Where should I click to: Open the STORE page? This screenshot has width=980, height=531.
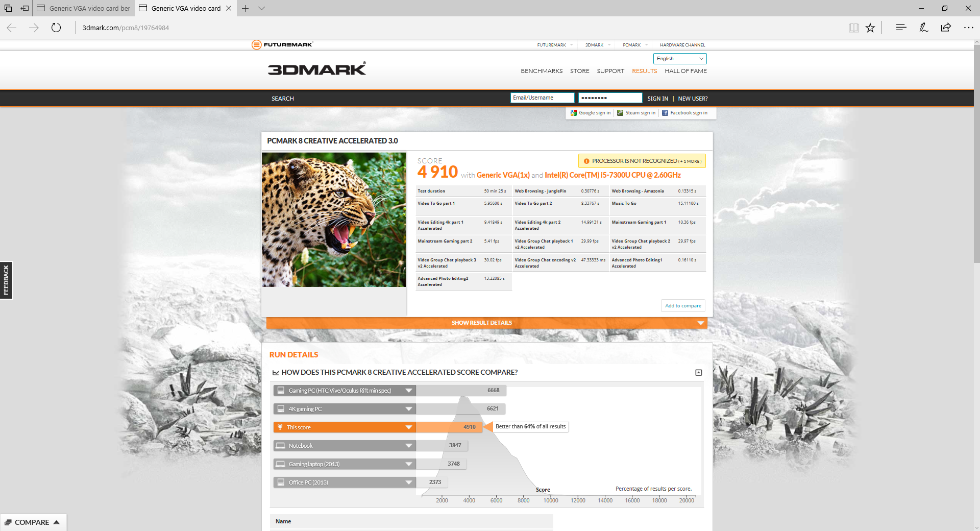(x=580, y=71)
